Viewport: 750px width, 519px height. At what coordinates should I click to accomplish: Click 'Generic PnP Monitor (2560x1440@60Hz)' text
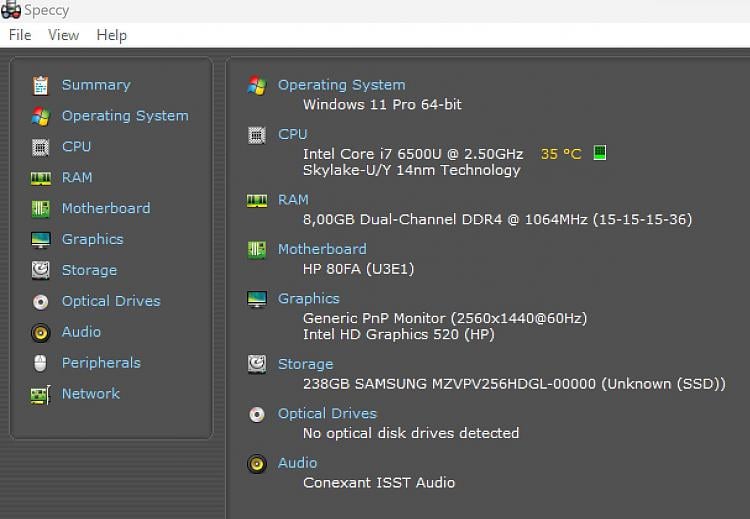(445, 319)
